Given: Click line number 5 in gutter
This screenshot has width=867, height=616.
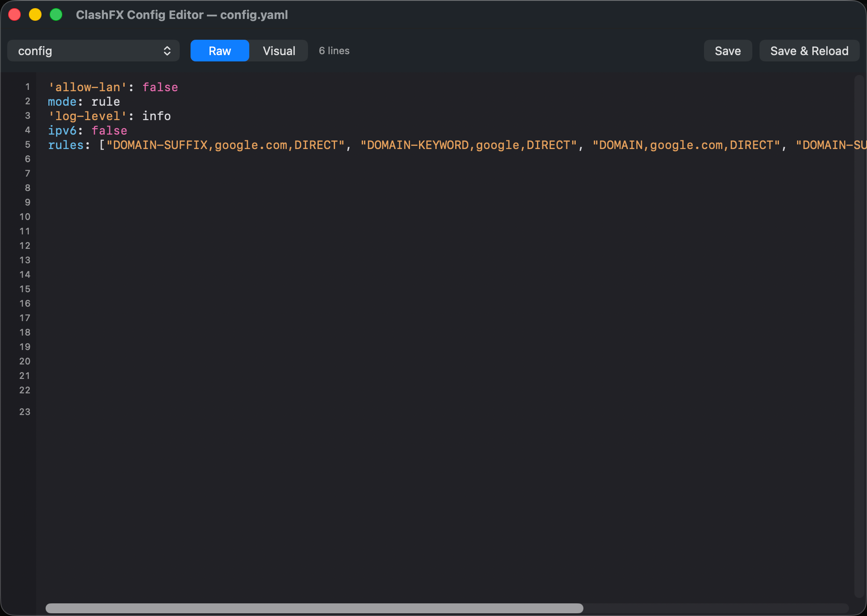Looking at the screenshot, I should [28, 145].
